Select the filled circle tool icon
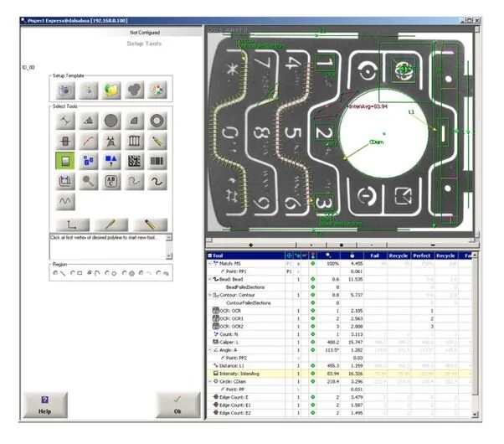This screenshot has width=504, height=444. coord(111,121)
